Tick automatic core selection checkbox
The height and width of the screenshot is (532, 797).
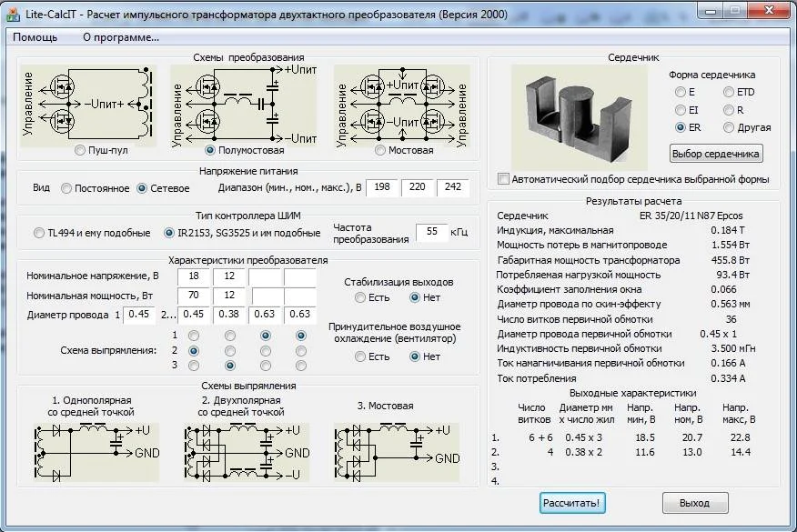(503, 179)
